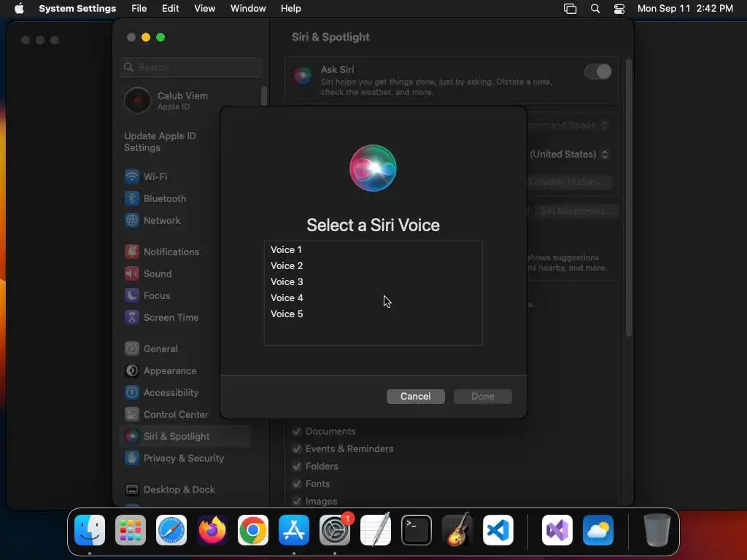Open Privacy & Security in the sidebar
The image size is (747, 560).
174,459
